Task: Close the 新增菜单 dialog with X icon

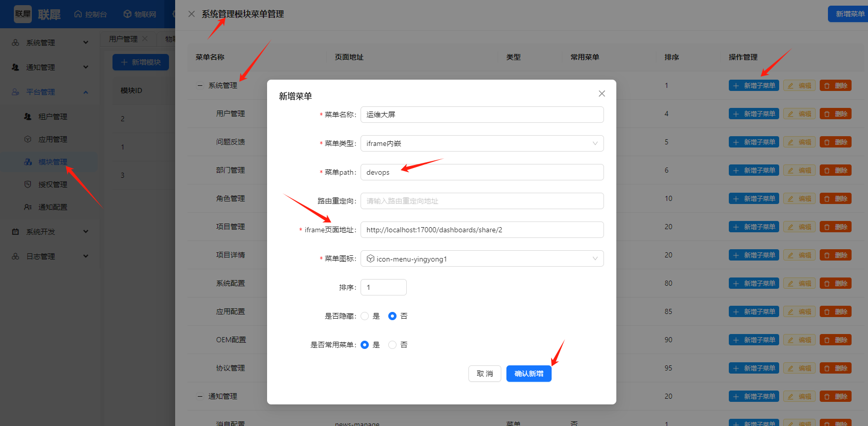Action: [601, 94]
